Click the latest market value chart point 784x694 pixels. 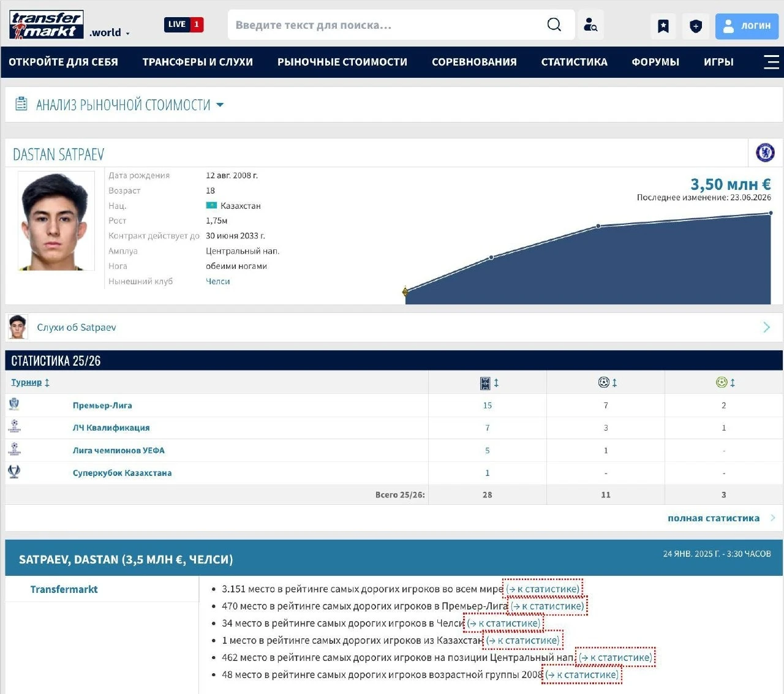tap(771, 213)
